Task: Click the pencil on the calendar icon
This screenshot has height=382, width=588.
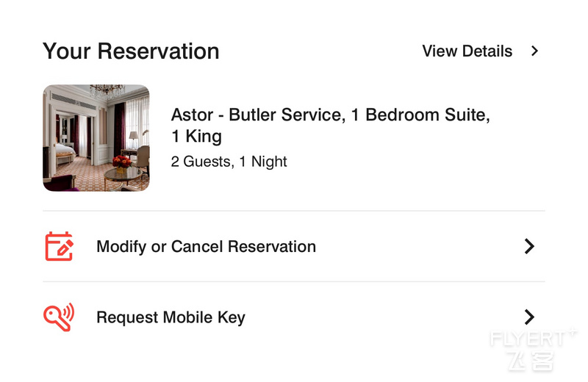Action: tap(65, 248)
